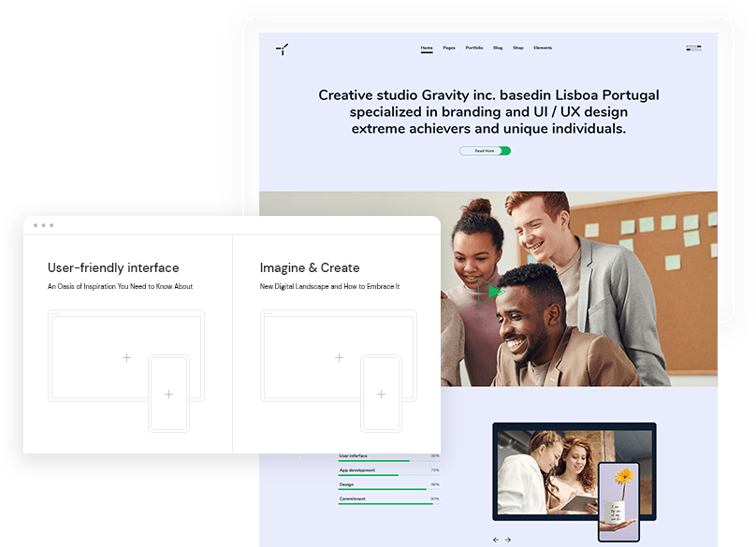Image resolution: width=756 pixels, height=547 pixels.
Task: Click the left arrow below the image slider
Action: [496, 540]
